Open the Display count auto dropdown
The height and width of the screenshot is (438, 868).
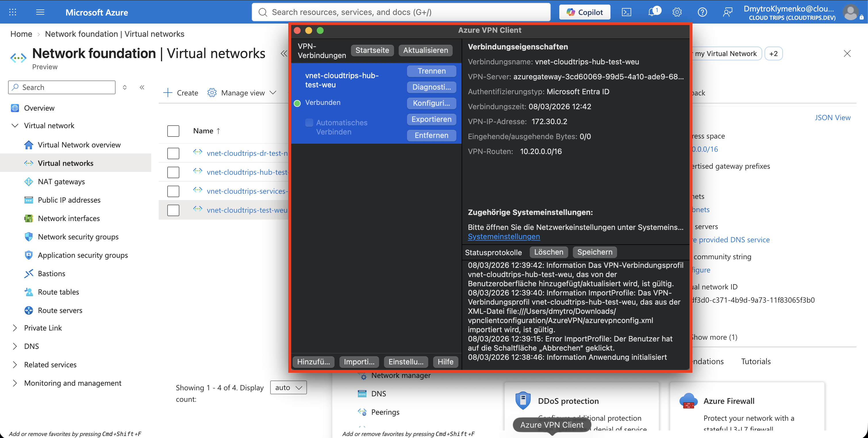pyautogui.click(x=289, y=387)
